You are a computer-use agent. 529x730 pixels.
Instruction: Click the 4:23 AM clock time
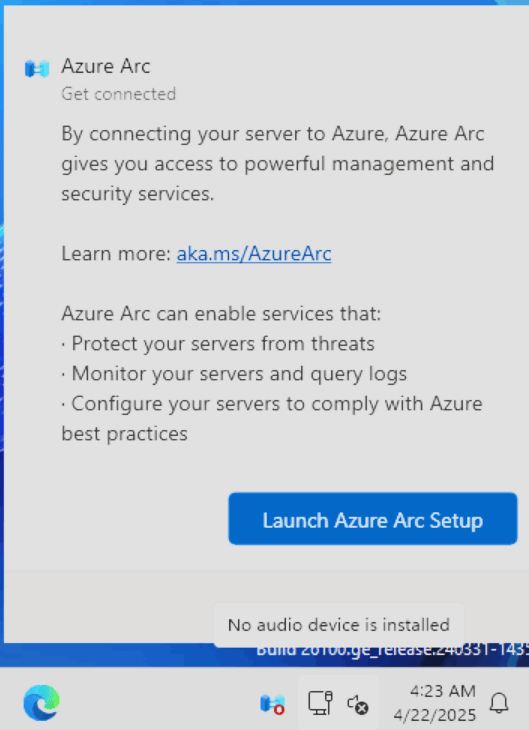click(442, 691)
